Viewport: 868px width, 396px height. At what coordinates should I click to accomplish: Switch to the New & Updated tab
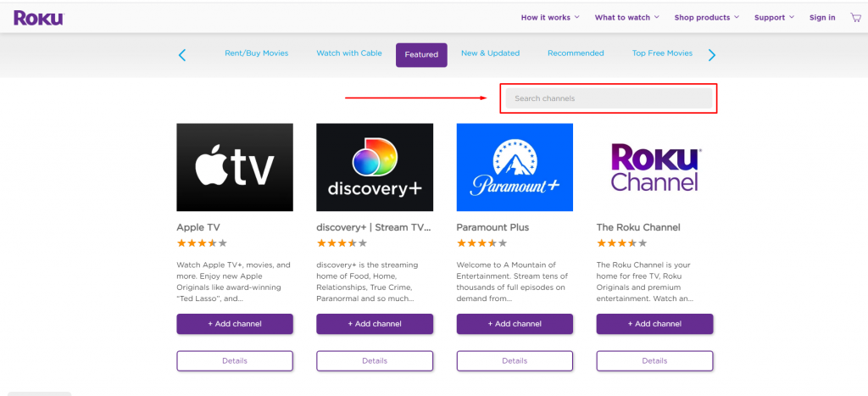click(x=491, y=53)
